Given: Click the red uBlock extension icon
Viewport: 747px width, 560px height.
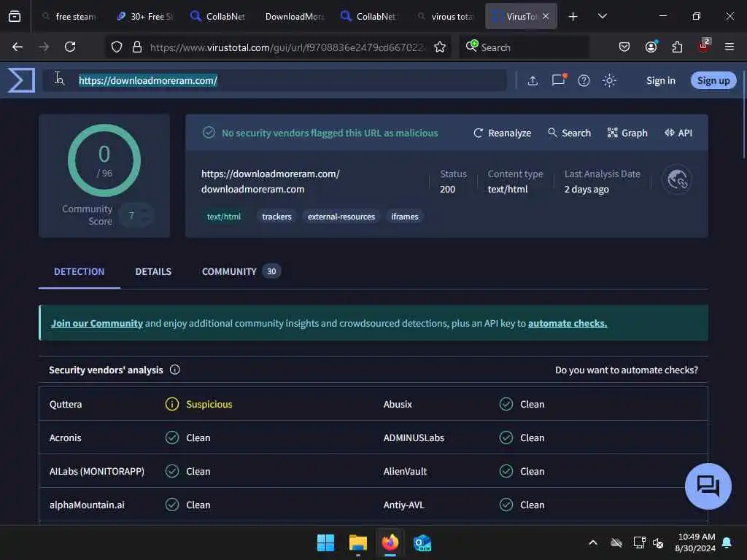Looking at the screenshot, I should [704, 46].
